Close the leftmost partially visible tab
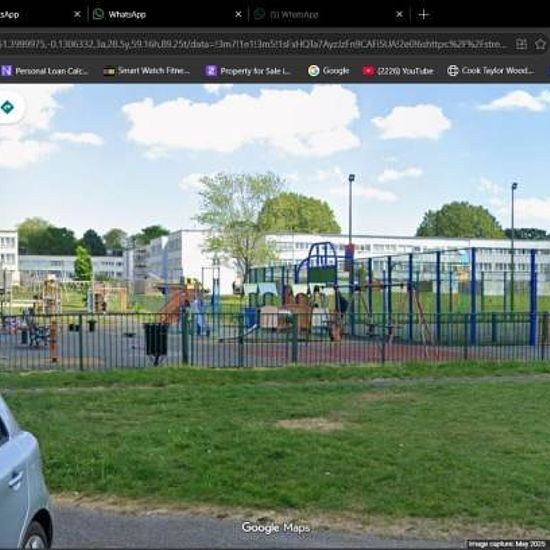 (77, 14)
